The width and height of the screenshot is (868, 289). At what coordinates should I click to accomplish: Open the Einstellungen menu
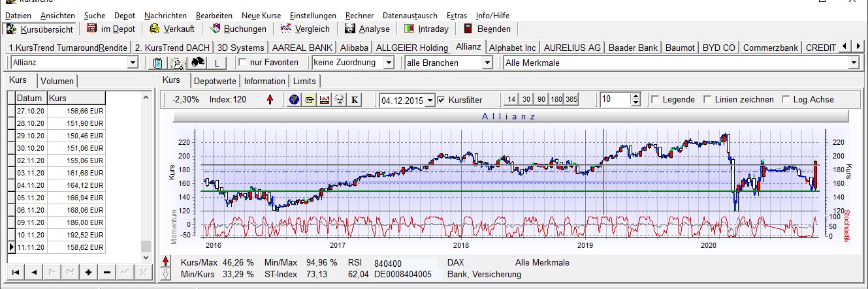[x=313, y=15]
